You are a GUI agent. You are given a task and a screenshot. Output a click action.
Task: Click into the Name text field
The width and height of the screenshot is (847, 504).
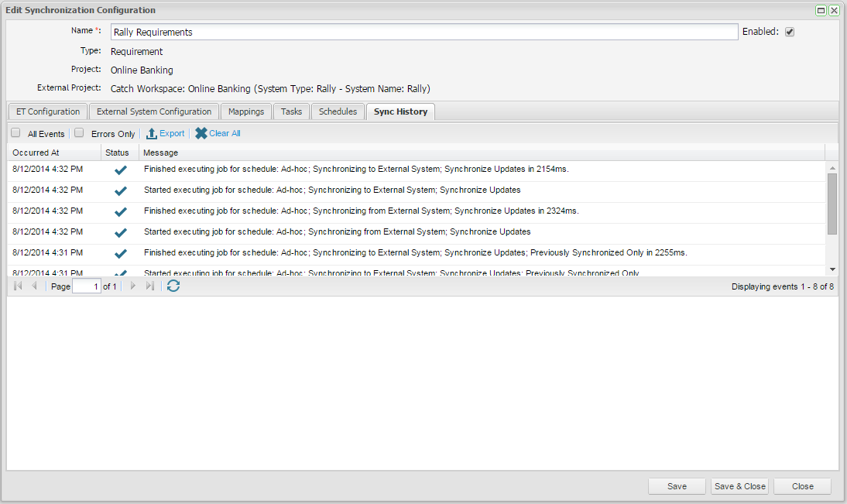coord(423,33)
